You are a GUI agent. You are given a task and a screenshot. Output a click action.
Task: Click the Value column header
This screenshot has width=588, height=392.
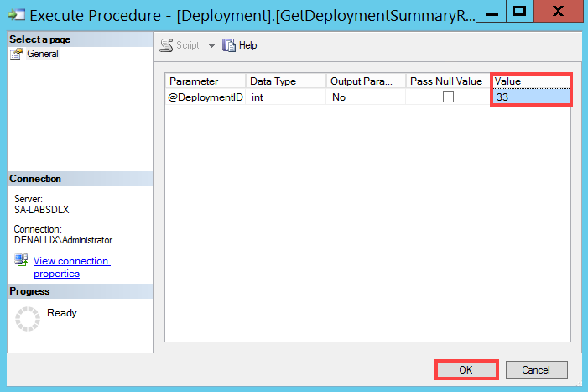pyautogui.click(x=530, y=81)
